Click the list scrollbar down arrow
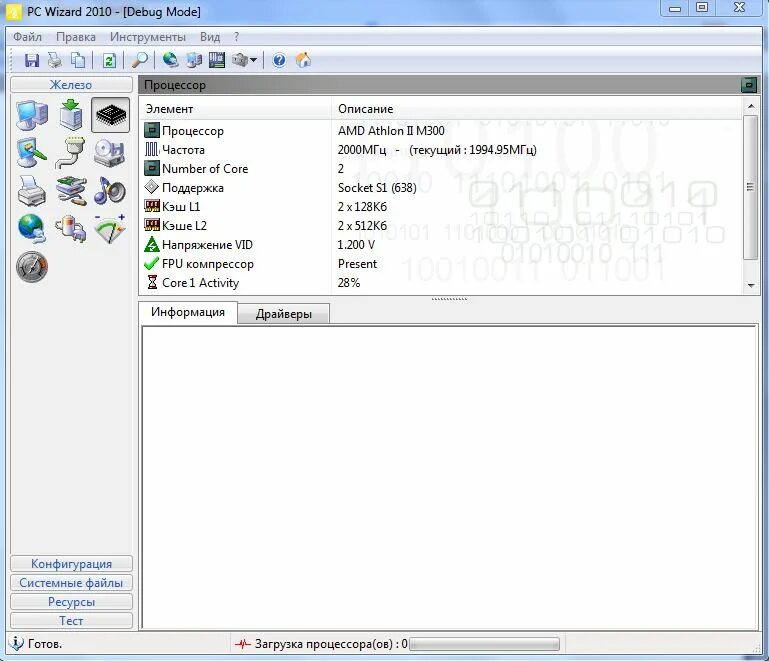Image resolution: width=769 pixels, height=661 pixels. tap(751, 285)
